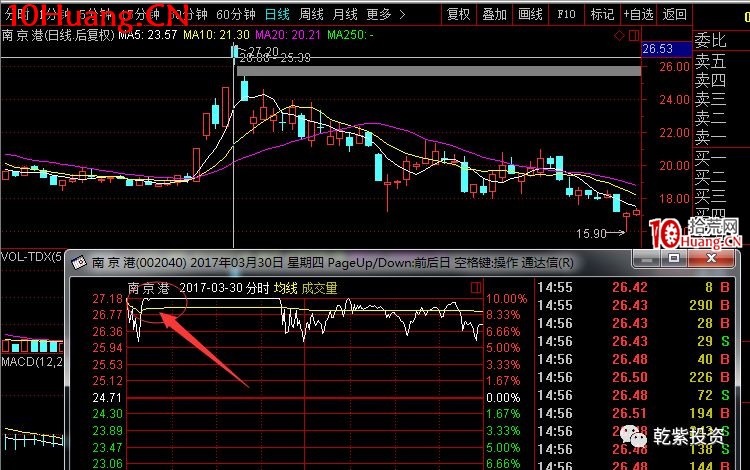Click the 南京港(日线.后复权) chart title

tap(58, 35)
